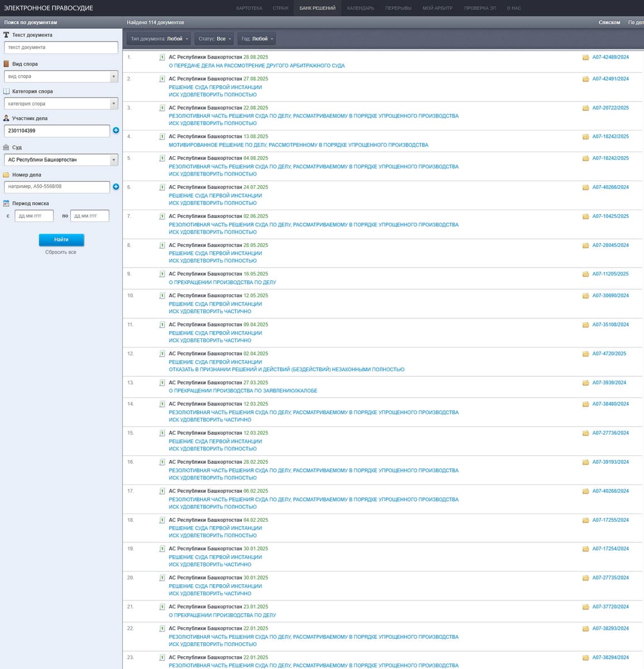This screenshot has width=644, height=669.
Task: Click the plus icon beside Номер дела field
Action: pyautogui.click(x=116, y=187)
